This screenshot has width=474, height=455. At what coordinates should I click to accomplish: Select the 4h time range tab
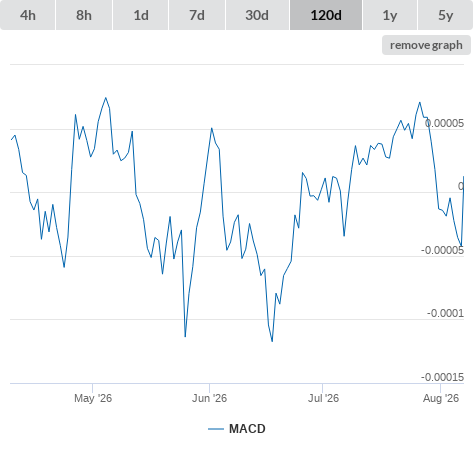coord(28,15)
